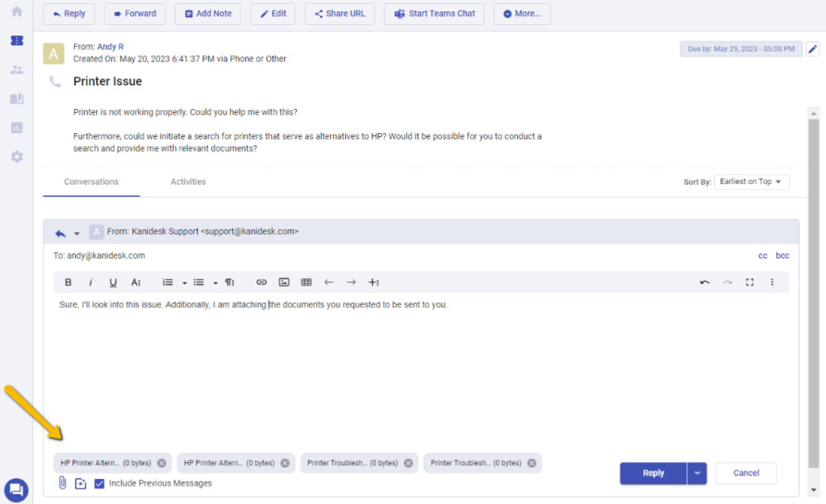Add cc recipients
This screenshot has height=504, width=826.
click(x=763, y=256)
